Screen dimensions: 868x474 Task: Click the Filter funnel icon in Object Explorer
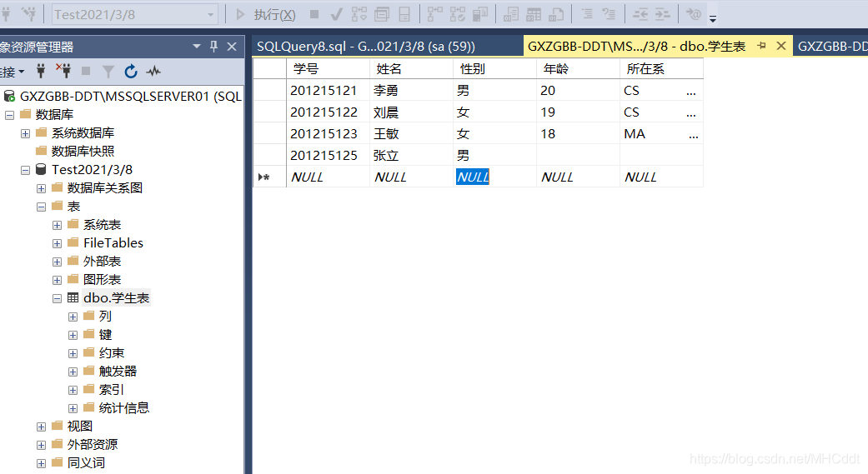tap(108, 72)
